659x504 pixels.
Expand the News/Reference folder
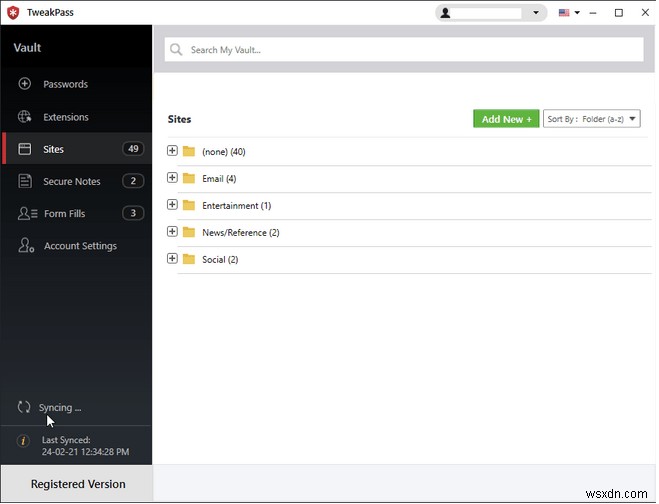[172, 231]
